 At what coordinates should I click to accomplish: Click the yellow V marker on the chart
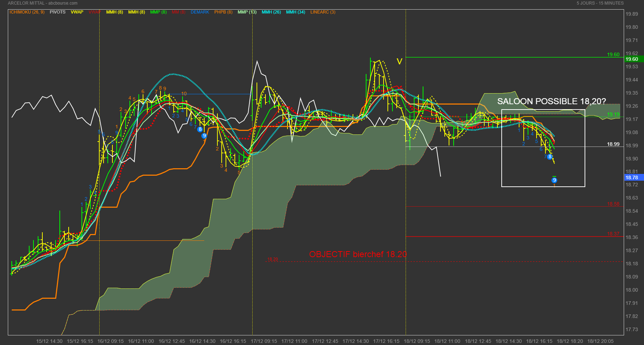[x=400, y=62]
